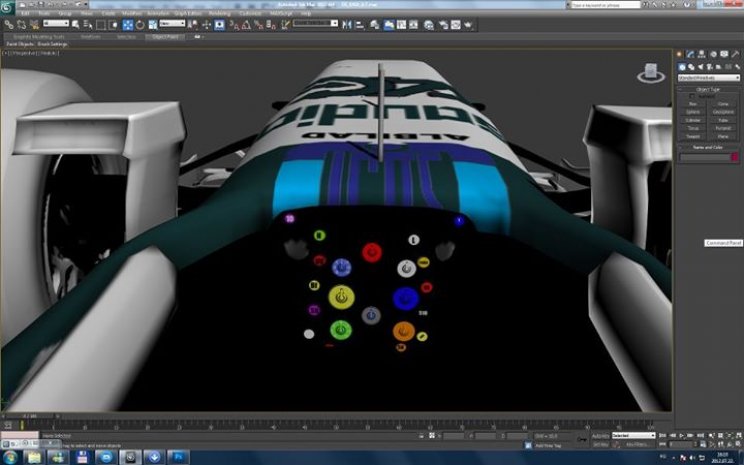Open the Standard Primitives dropdown

point(709,78)
